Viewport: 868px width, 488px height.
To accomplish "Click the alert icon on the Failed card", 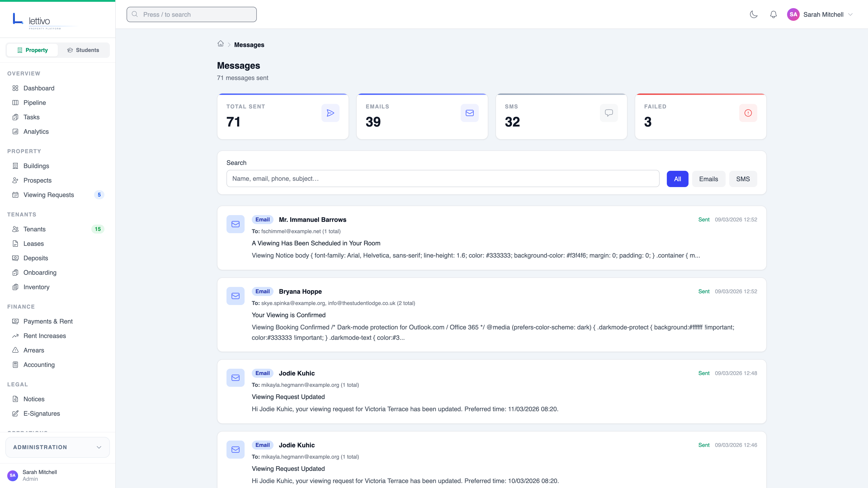I will click(x=748, y=113).
